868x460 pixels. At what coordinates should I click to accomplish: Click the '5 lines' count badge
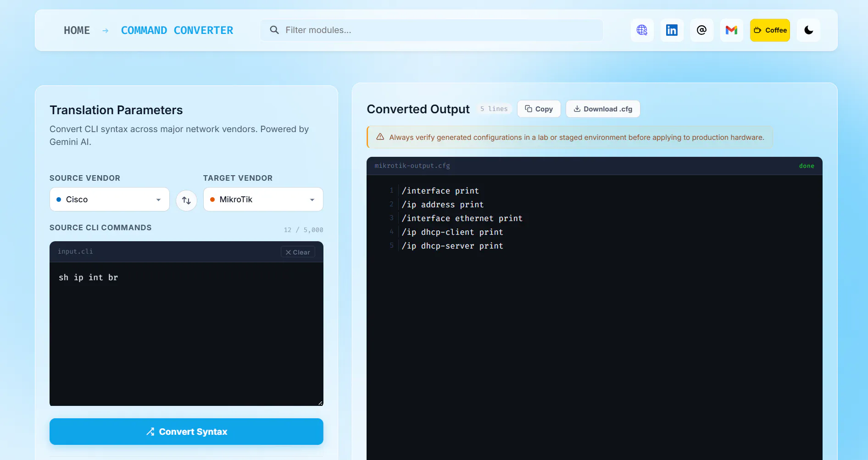[494, 109]
